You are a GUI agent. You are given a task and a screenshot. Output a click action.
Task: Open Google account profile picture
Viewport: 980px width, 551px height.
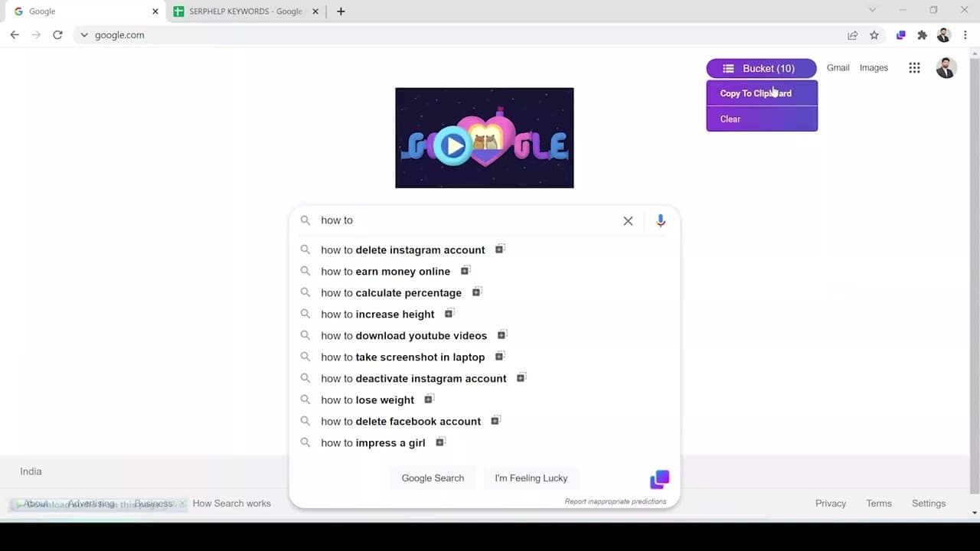click(946, 68)
